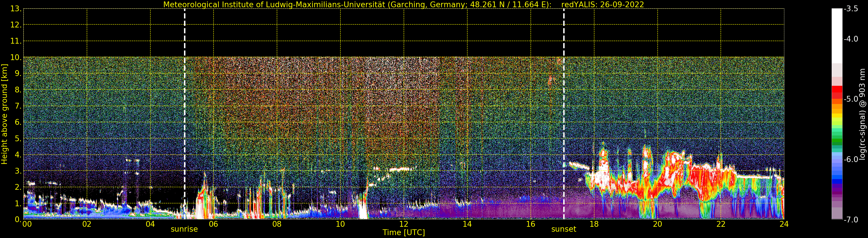
Task: Click the time axis tick label '22'
Action: click(x=721, y=224)
